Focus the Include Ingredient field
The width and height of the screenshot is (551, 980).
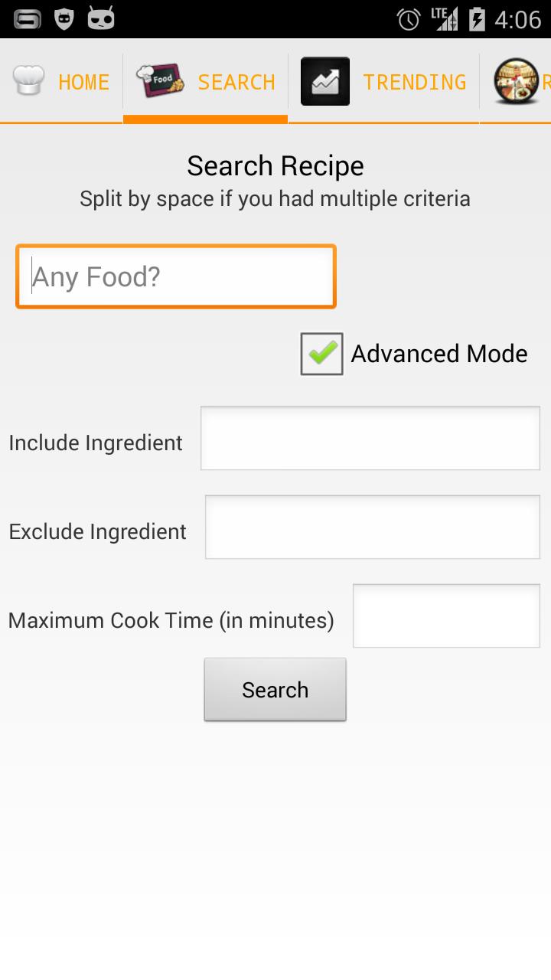coord(370,437)
